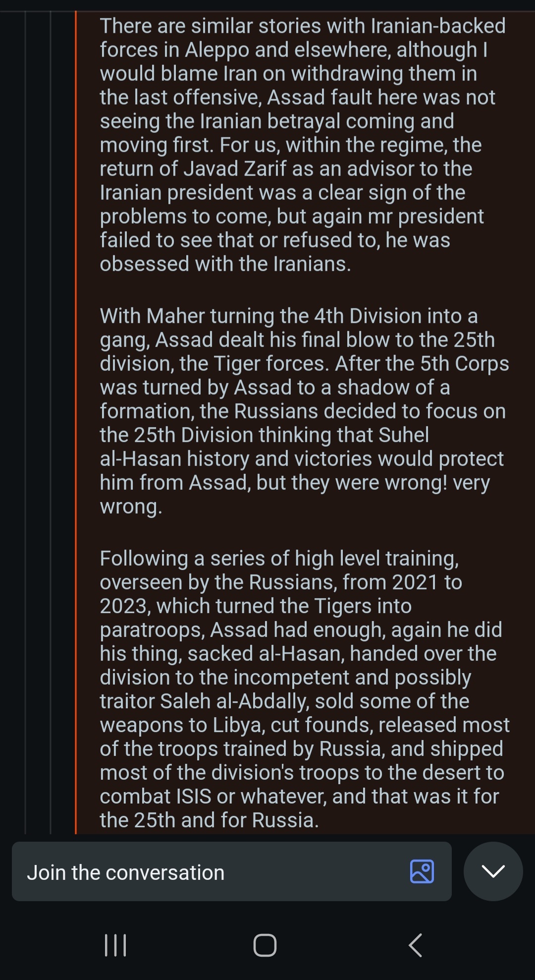This screenshot has width=535, height=980.
Task: Tap the Android back arrow
Action: (x=415, y=945)
